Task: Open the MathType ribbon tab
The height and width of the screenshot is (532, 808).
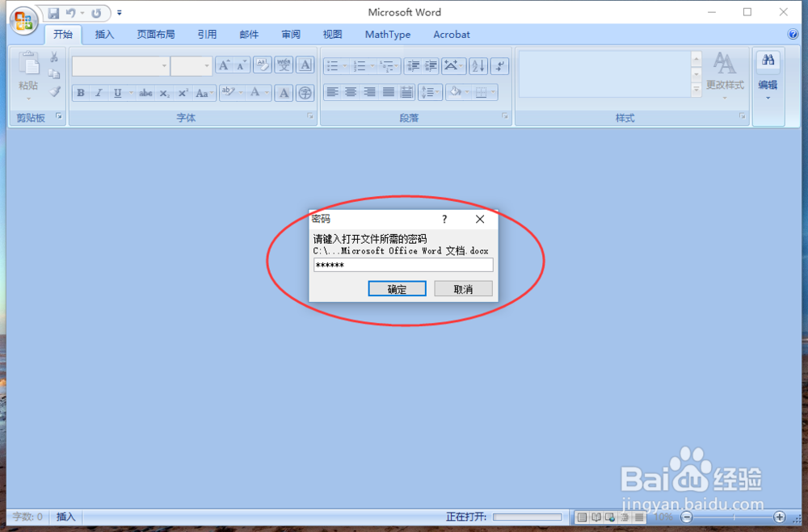Action: coord(388,35)
